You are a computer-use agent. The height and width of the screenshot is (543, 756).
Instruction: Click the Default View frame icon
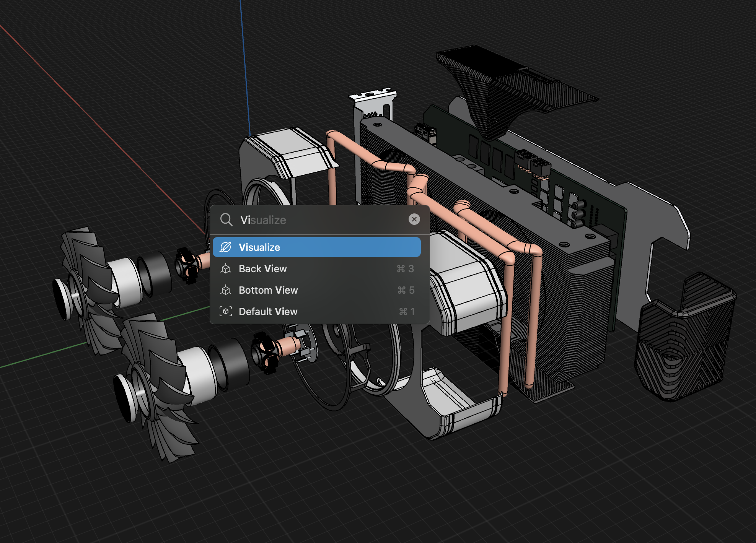pyautogui.click(x=226, y=312)
